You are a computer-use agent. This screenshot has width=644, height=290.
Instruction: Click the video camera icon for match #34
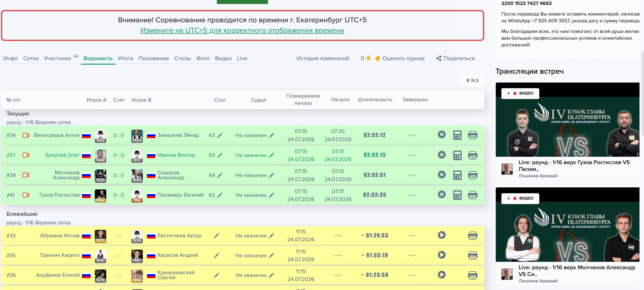pyautogui.click(x=26, y=135)
